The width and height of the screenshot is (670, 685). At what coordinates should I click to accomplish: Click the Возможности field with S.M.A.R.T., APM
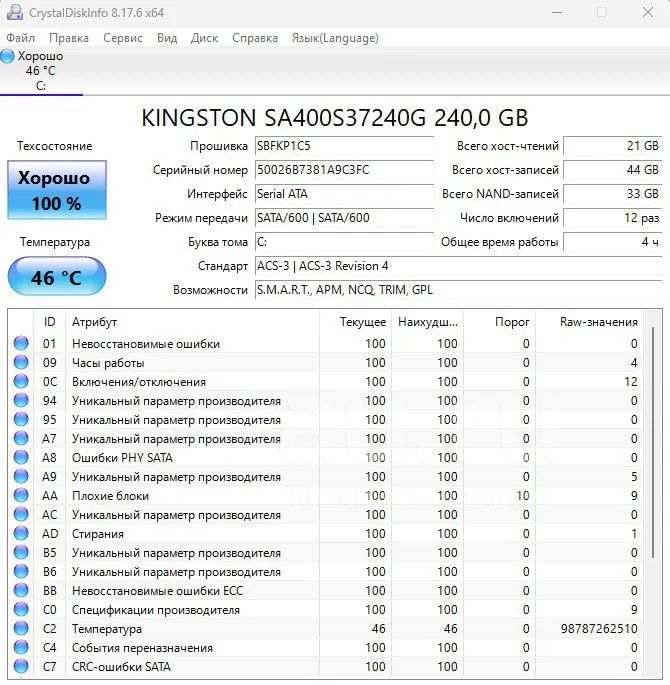[459, 290]
